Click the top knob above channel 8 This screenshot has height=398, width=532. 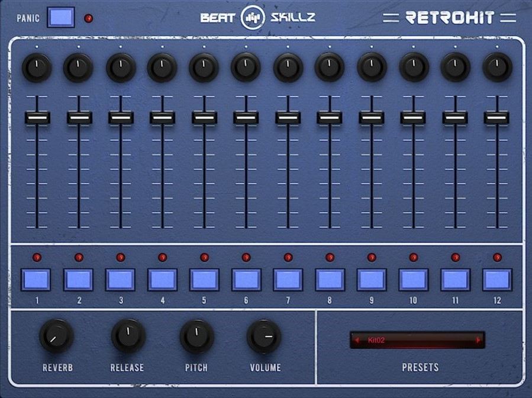tap(330, 68)
